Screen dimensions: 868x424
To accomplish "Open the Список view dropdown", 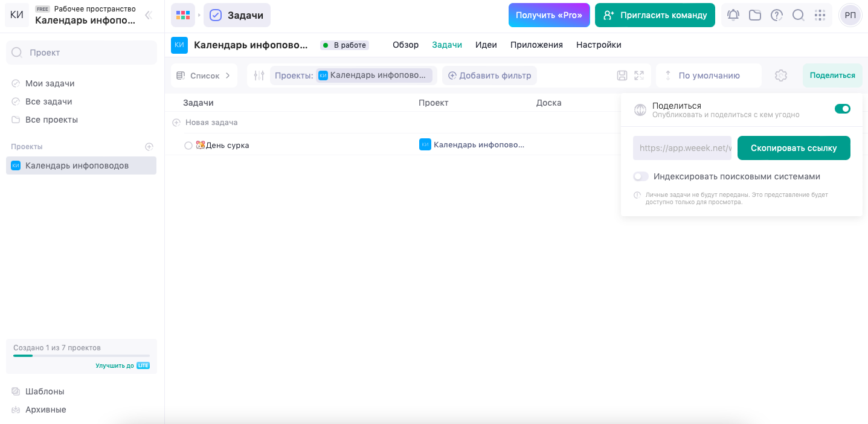I will [204, 75].
